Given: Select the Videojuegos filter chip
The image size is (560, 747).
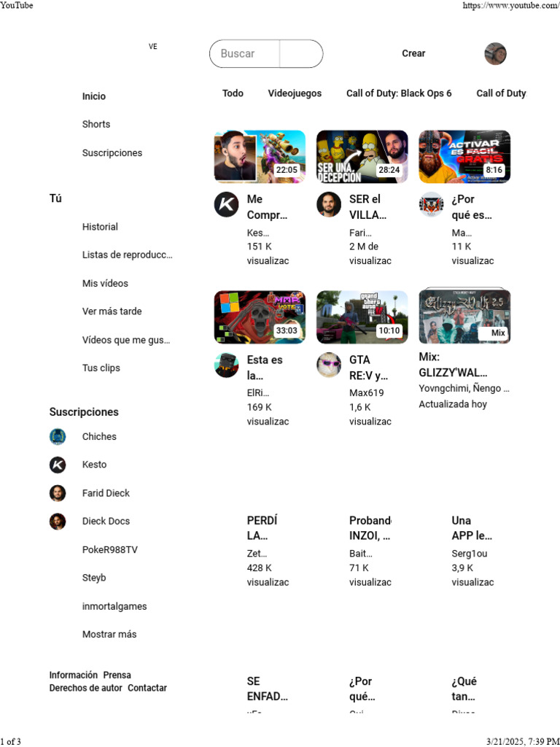Looking at the screenshot, I should click(295, 93).
